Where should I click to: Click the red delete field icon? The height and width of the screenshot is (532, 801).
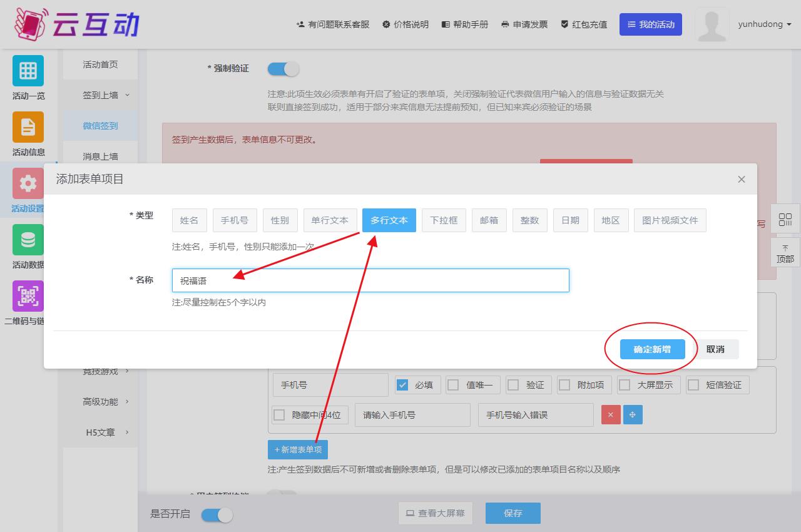(611, 415)
